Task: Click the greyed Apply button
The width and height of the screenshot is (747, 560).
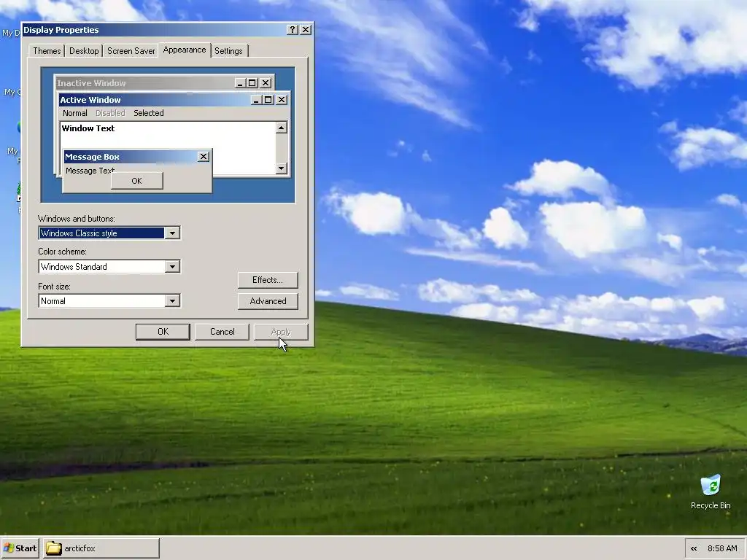Action: click(x=281, y=332)
